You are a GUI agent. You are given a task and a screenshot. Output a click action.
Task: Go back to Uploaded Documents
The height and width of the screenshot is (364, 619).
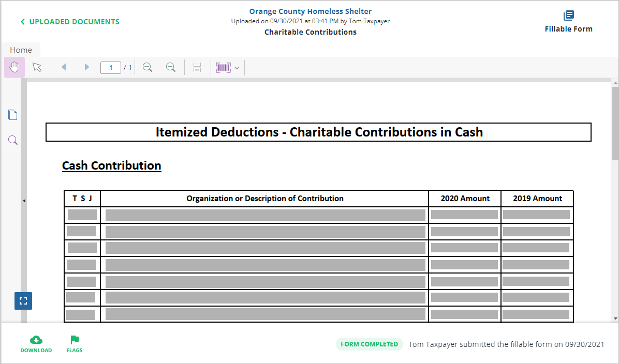[70, 22]
